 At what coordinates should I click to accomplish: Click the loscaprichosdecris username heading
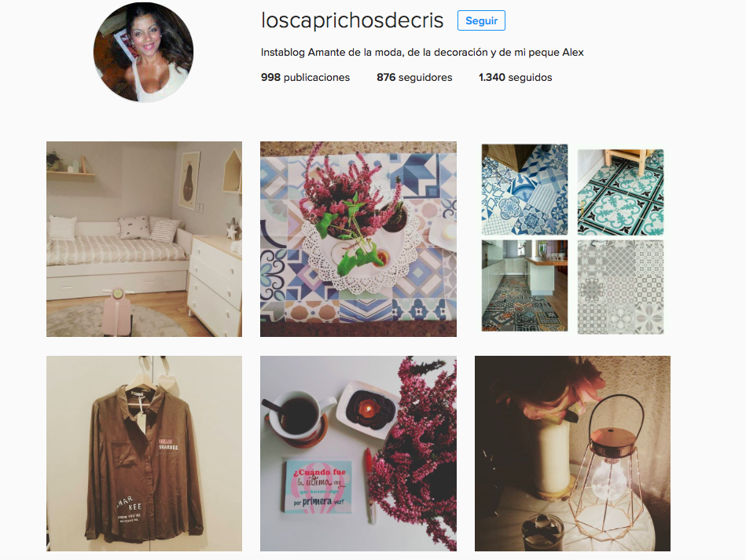point(352,20)
